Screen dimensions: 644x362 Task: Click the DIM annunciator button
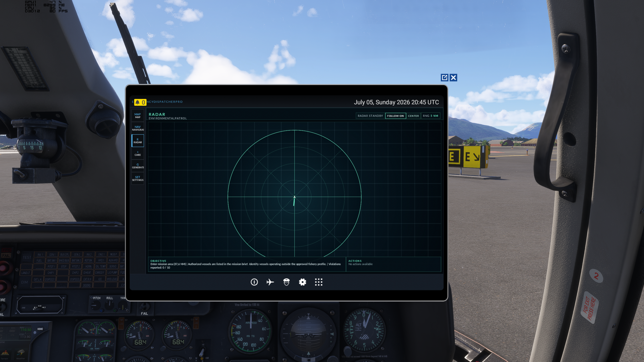[24, 282]
